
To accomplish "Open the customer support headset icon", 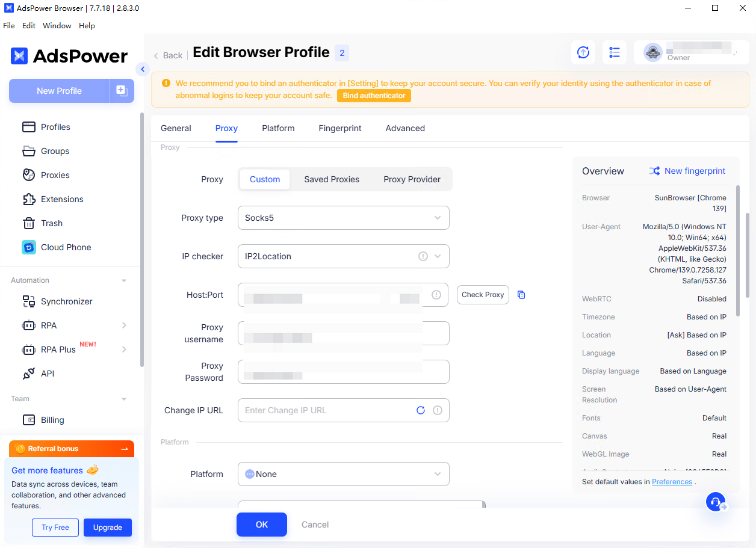I will 716,502.
